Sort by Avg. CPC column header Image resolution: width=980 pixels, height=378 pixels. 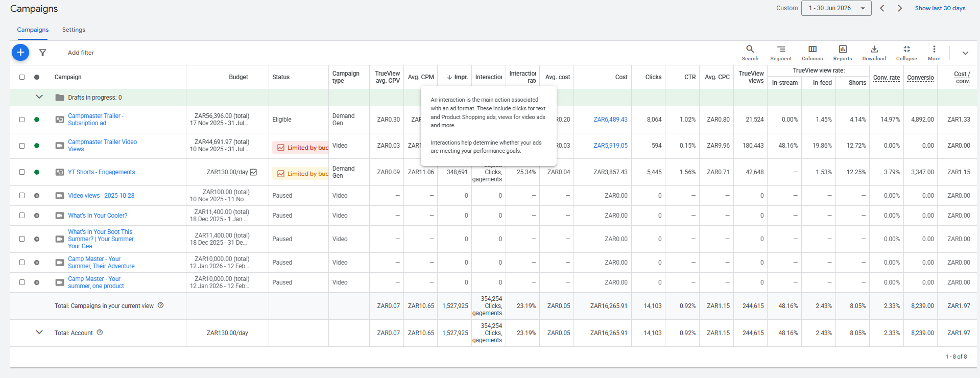pyautogui.click(x=717, y=77)
